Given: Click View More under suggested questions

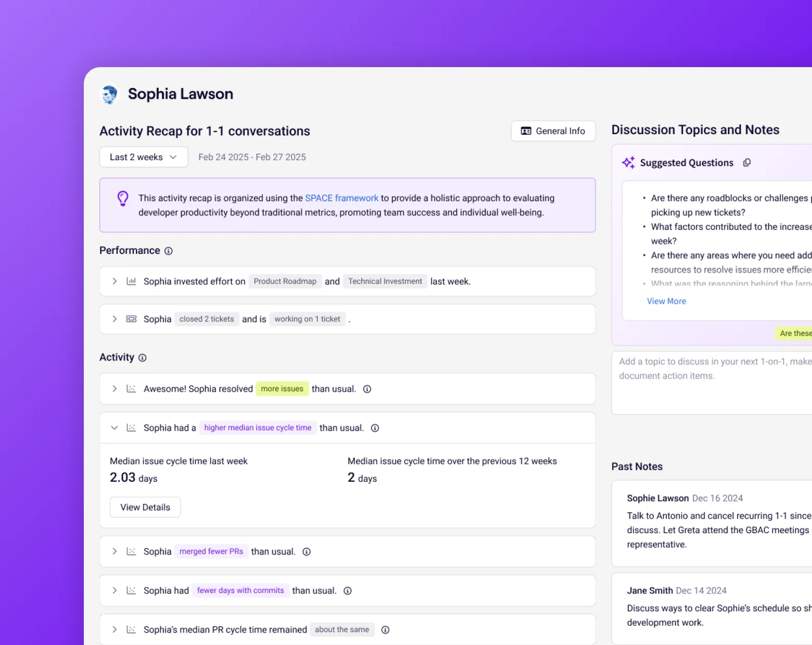Looking at the screenshot, I should click(x=666, y=301).
